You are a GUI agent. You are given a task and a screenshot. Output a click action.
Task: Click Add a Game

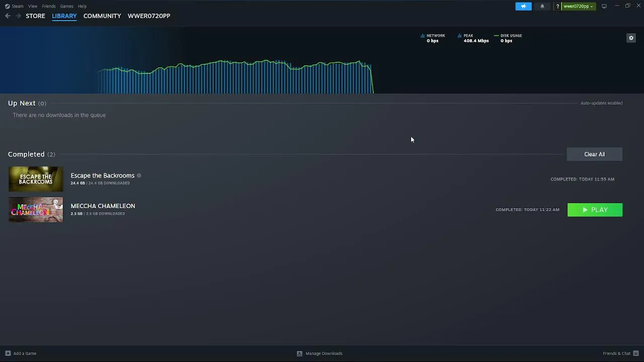(21, 353)
